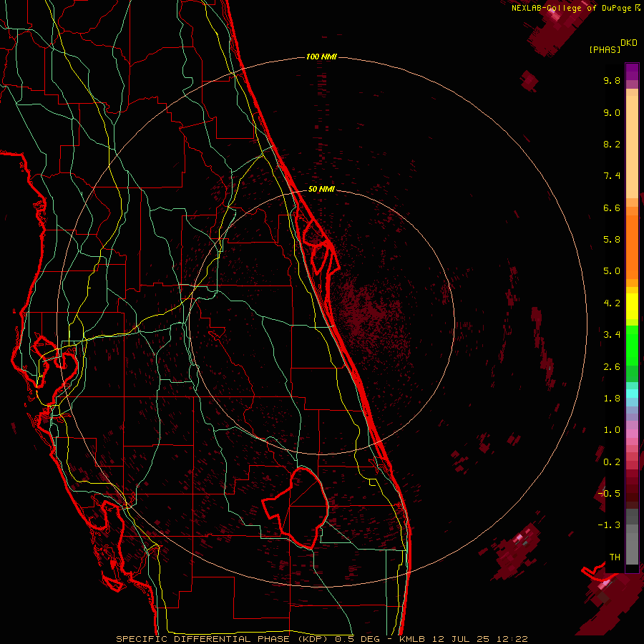Click the 9.8 value on the color scale
Image resolution: width=644 pixels, height=644 pixels.
tap(612, 80)
